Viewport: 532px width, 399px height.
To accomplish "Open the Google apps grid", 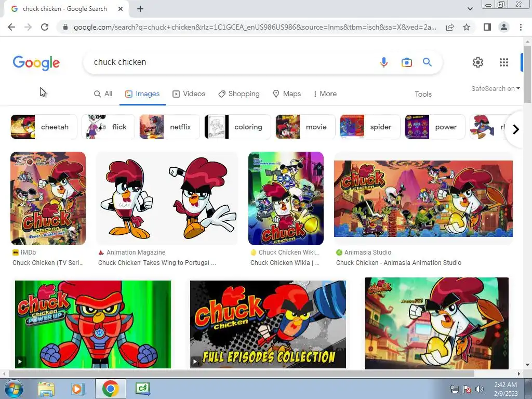I will coord(504,62).
